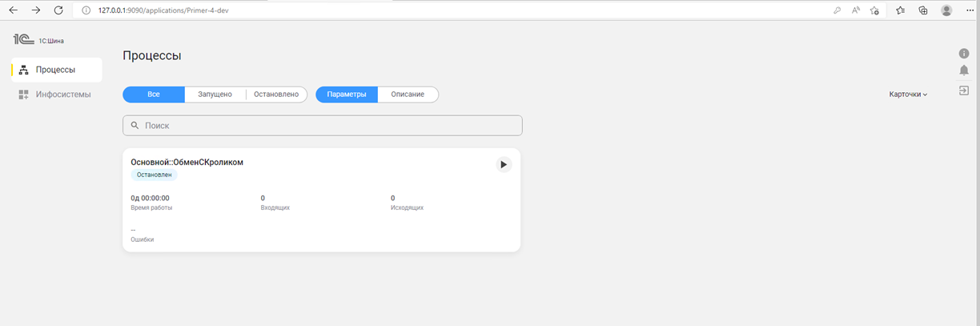
Task: Switch view to Описание
Action: point(408,95)
